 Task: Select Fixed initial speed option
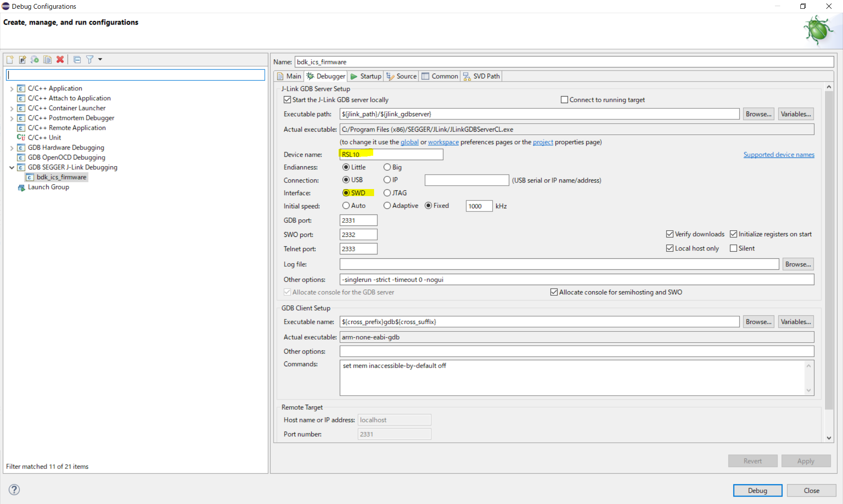[428, 206]
